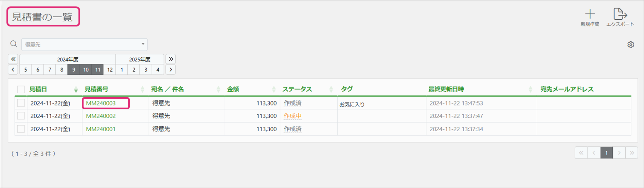Open estimate link MM240002
644x188 pixels.
(101, 116)
